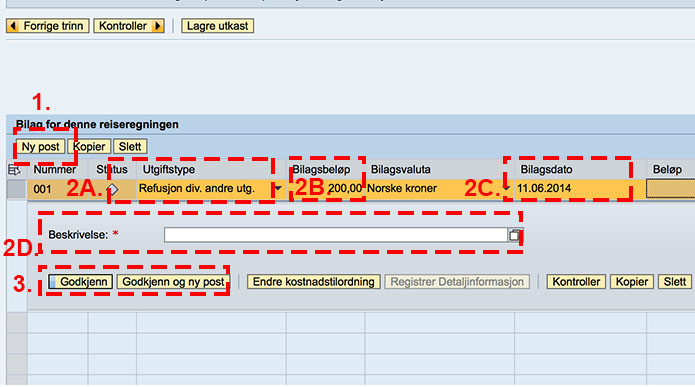Image resolution: width=695 pixels, height=387 pixels.
Task: Click Godkjenn og ny post
Action: [x=173, y=282]
